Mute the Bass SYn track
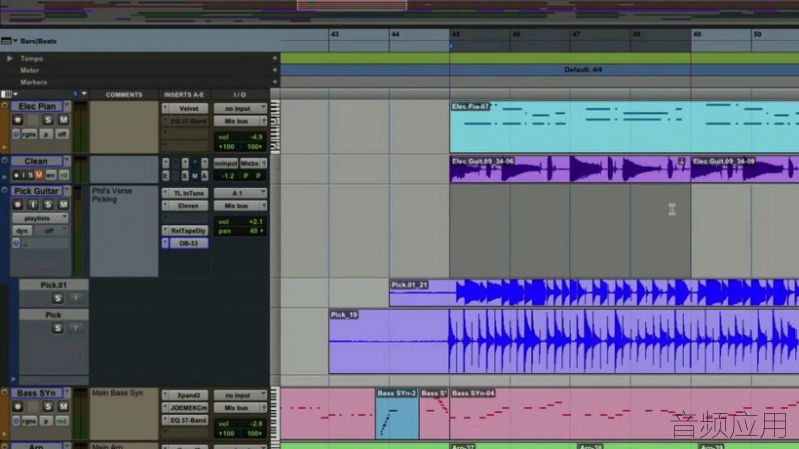The width and height of the screenshot is (799, 449). click(x=63, y=407)
